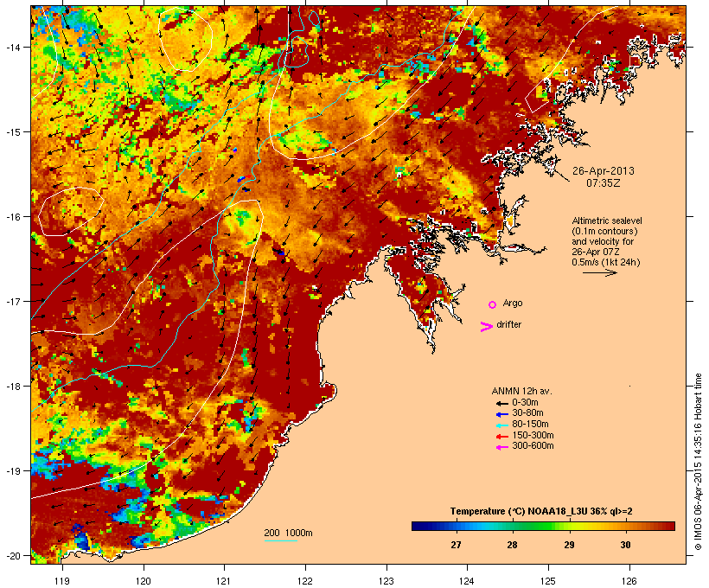Click the colorbar value 29
This screenshot has width=709, height=588.
point(569,545)
